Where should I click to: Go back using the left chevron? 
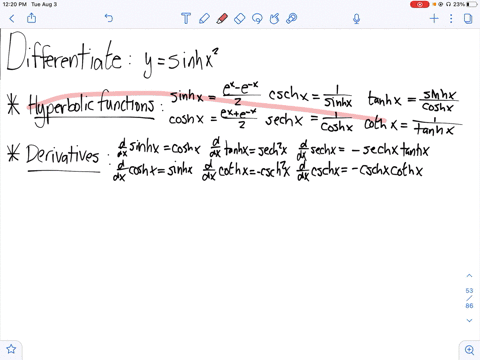coord(12,18)
